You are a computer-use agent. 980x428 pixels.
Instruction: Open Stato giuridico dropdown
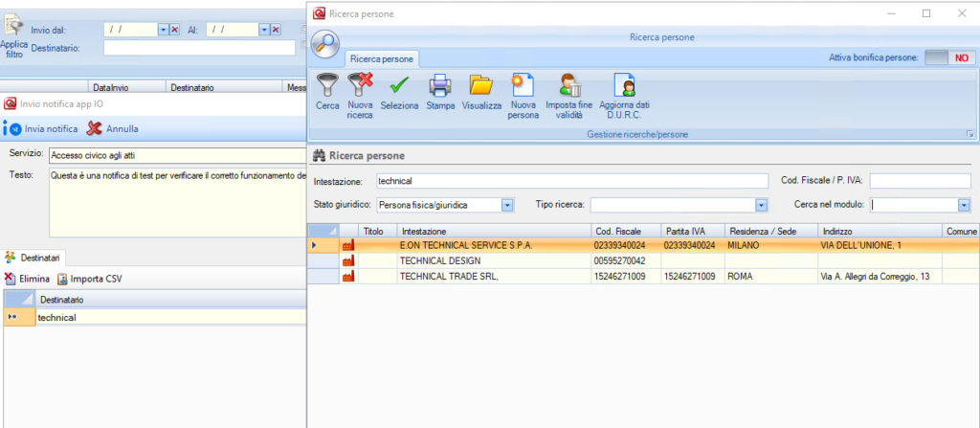(x=507, y=205)
